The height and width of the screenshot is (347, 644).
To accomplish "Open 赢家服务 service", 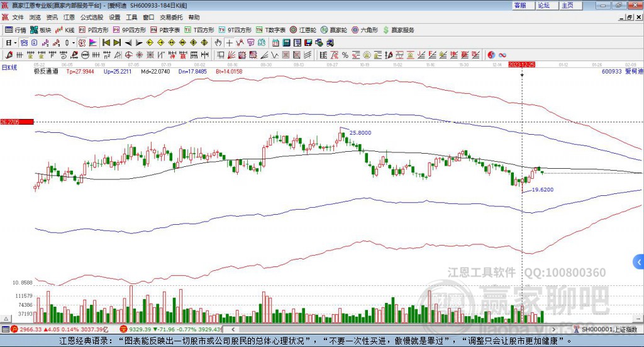I will [398, 30].
